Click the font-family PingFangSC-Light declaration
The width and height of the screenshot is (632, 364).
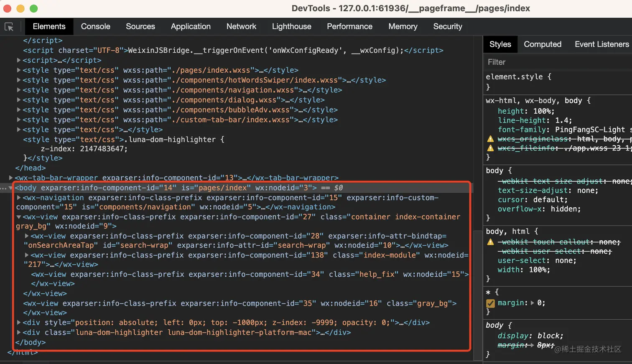click(564, 130)
